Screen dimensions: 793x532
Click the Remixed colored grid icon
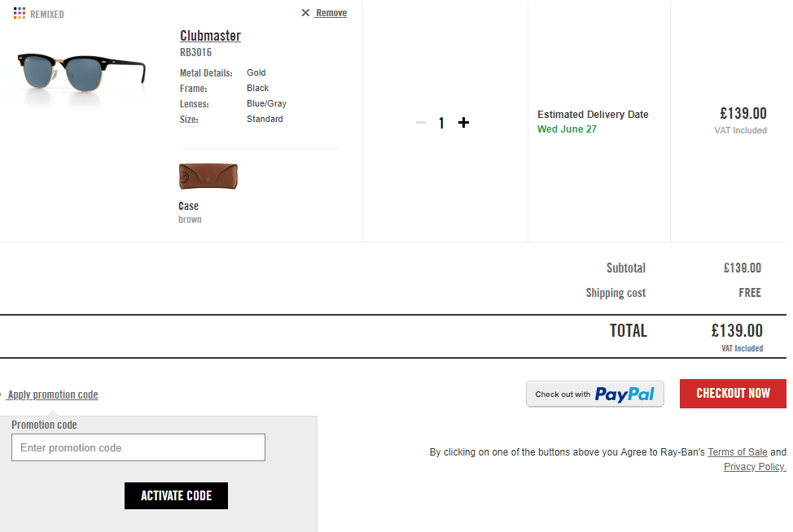click(x=20, y=13)
